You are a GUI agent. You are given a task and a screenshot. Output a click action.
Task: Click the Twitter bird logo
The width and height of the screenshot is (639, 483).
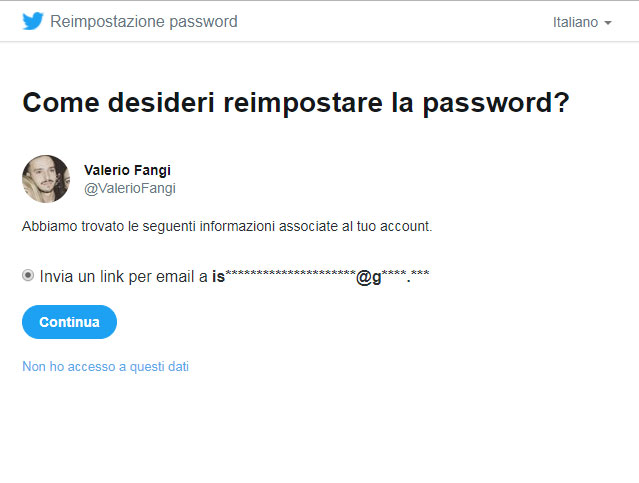(33, 21)
